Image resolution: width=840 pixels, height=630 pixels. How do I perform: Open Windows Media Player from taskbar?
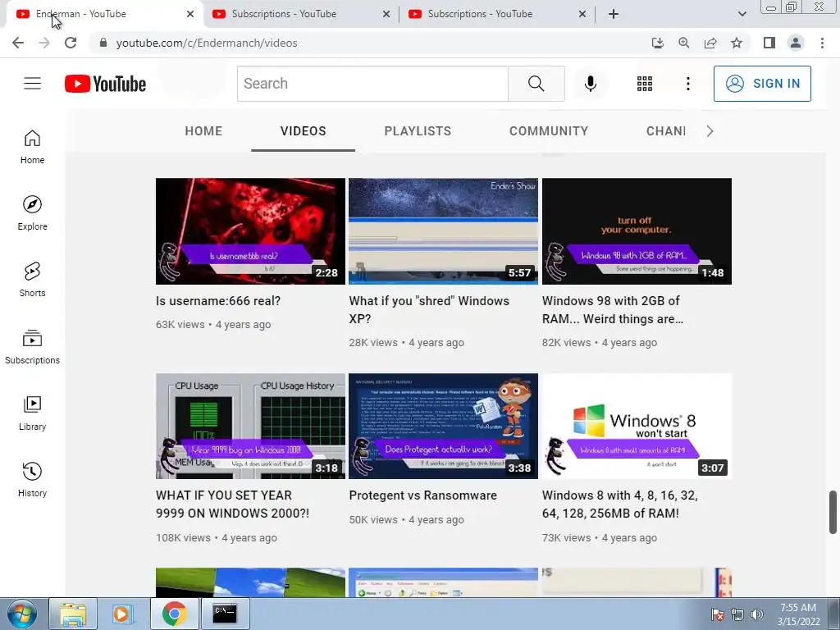click(121, 614)
